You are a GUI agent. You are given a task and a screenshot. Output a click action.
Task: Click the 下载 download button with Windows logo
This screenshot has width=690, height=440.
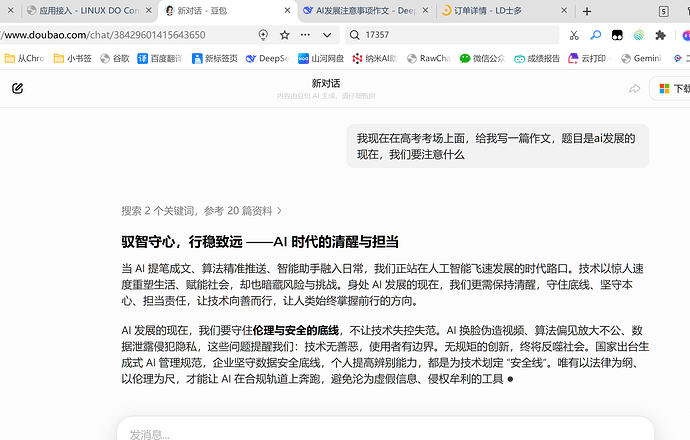670,88
